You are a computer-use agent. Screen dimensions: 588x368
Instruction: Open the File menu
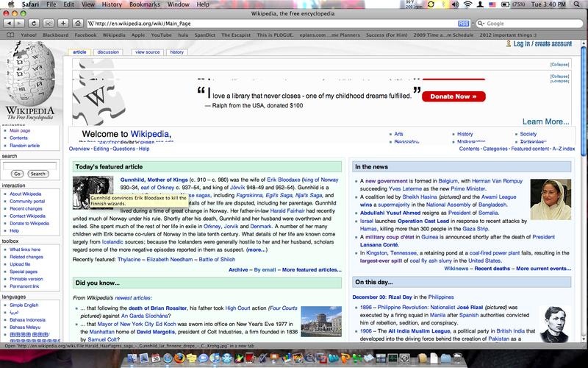[x=51, y=4]
